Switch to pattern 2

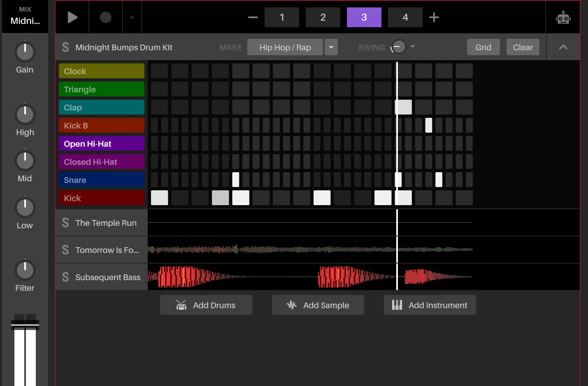point(323,17)
